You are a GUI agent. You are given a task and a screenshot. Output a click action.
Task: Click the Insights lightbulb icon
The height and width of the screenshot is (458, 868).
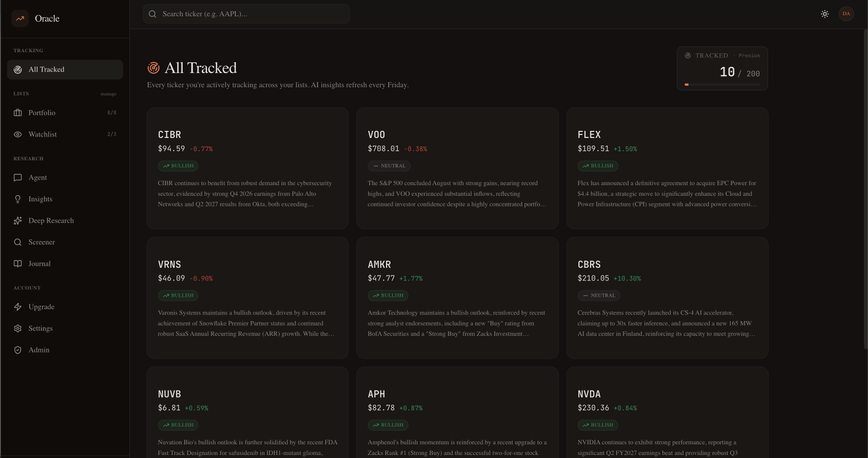tap(18, 199)
